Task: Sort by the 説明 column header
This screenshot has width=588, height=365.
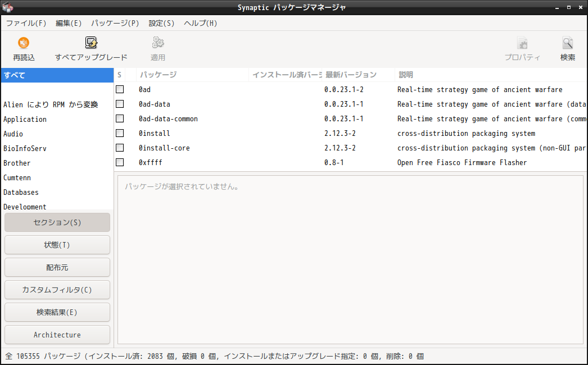Action: point(491,75)
